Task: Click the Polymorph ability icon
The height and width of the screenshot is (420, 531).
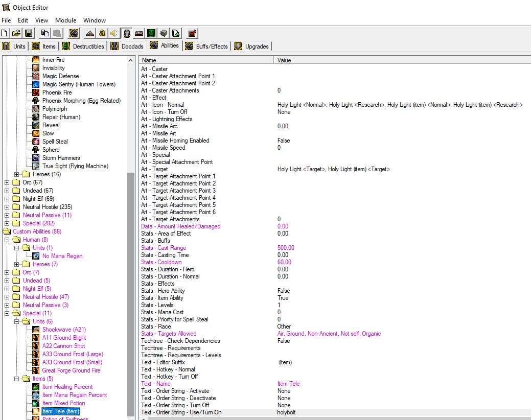Action: click(x=36, y=109)
